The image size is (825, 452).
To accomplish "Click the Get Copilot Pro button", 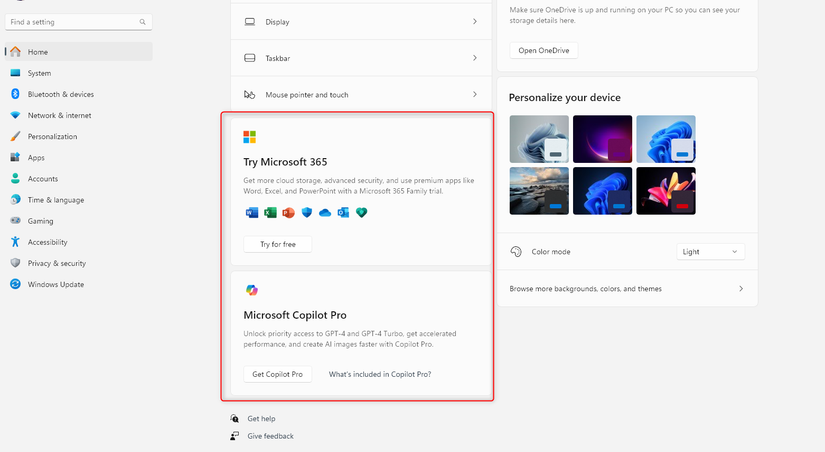I will pyautogui.click(x=277, y=374).
